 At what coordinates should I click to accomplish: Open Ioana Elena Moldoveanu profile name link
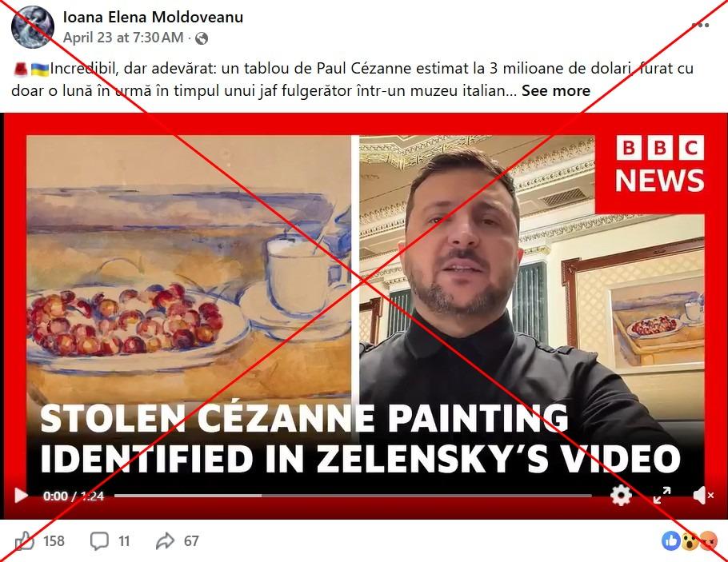[153, 17]
